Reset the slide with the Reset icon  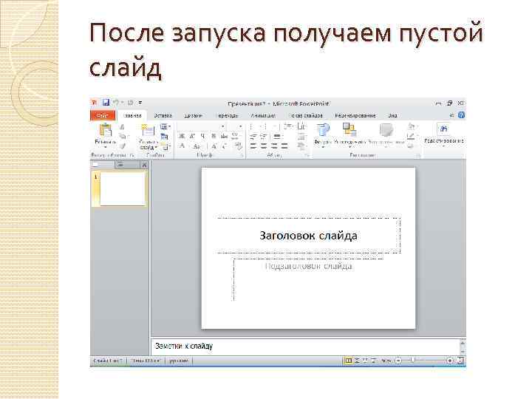[x=165, y=137]
